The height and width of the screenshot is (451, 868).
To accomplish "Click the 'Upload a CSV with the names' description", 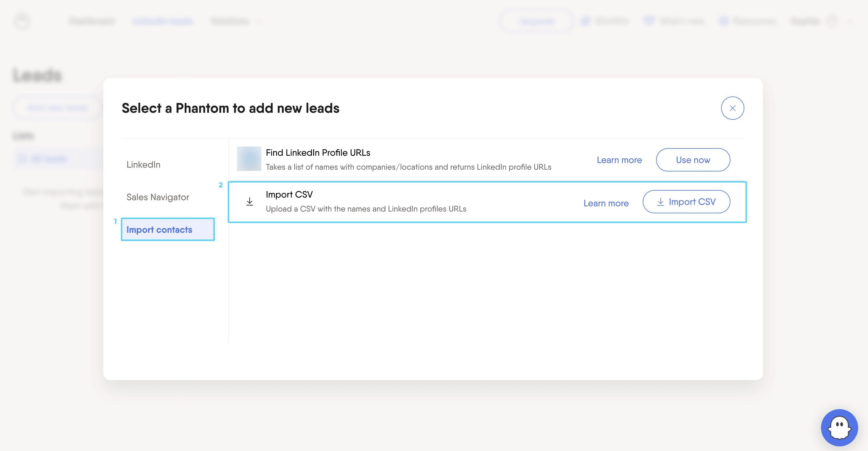I will 365,209.
